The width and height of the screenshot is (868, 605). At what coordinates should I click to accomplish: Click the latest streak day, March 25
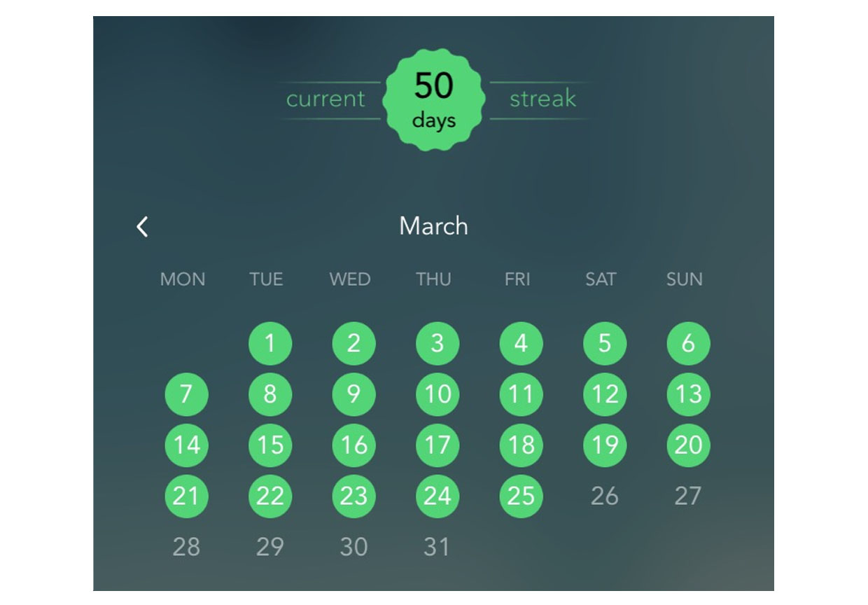coord(521,496)
